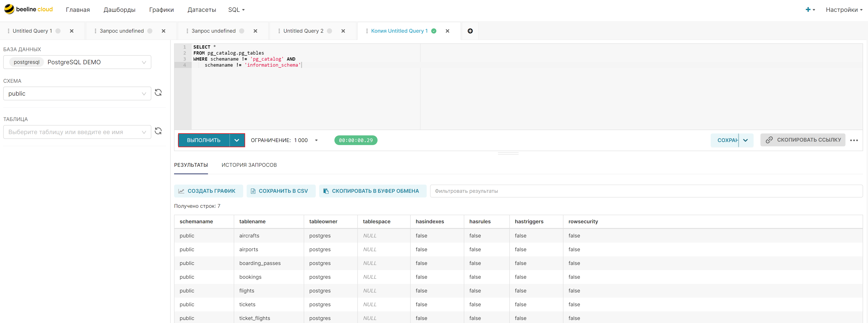Switch to the История запросов tab
868x323 pixels.
pyautogui.click(x=249, y=165)
